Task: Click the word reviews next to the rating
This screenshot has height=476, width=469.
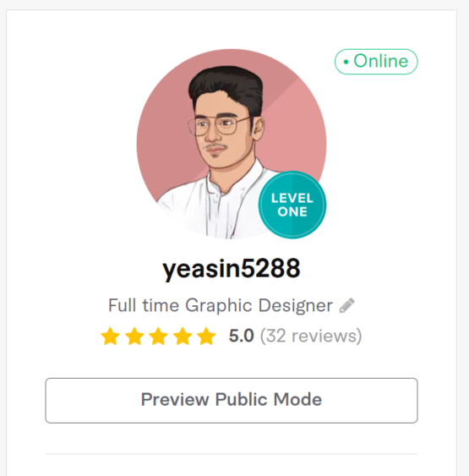Action: pyautogui.click(x=324, y=336)
